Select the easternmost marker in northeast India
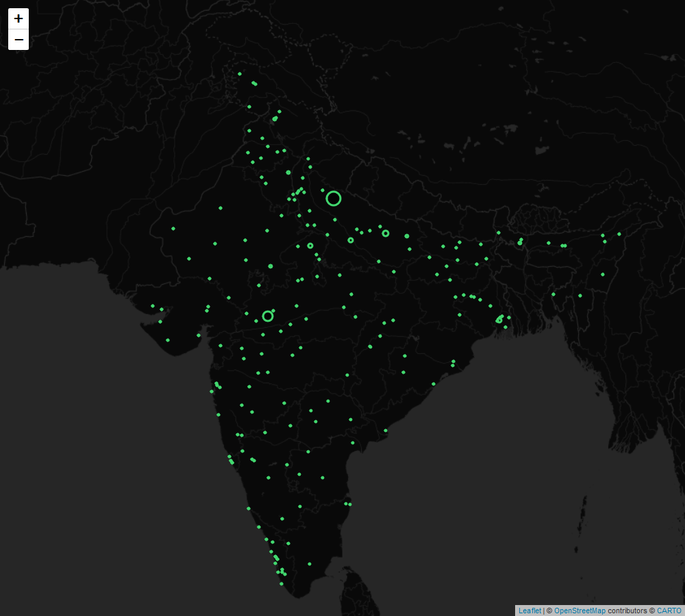 (619, 233)
